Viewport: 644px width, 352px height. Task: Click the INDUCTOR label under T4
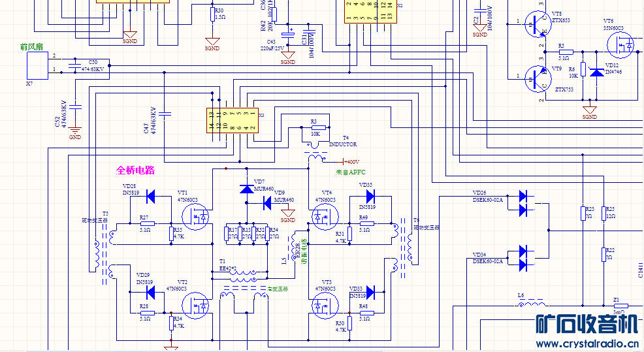click(x=343, y=144)
